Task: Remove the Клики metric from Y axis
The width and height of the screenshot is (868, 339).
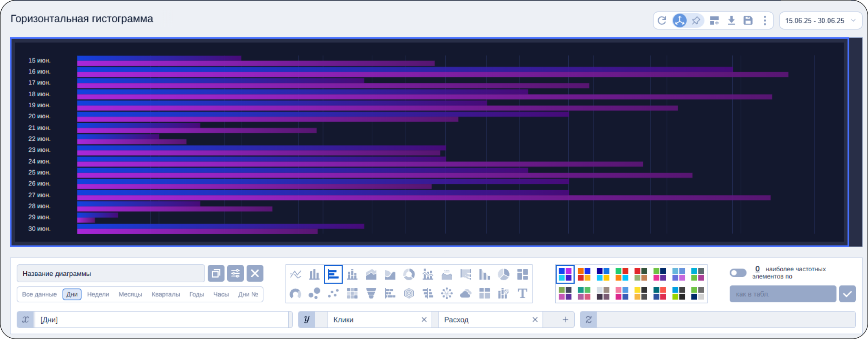Action: [424, 320]
